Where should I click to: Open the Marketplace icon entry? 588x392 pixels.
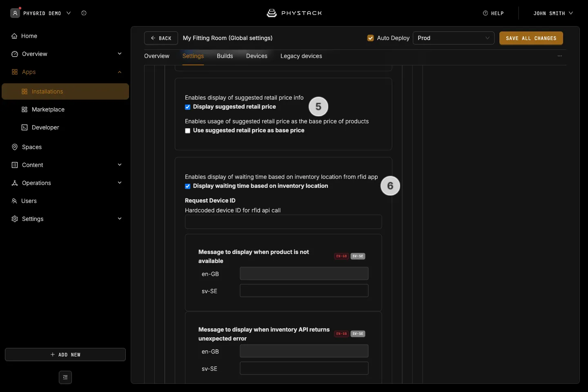coord(24,109)
